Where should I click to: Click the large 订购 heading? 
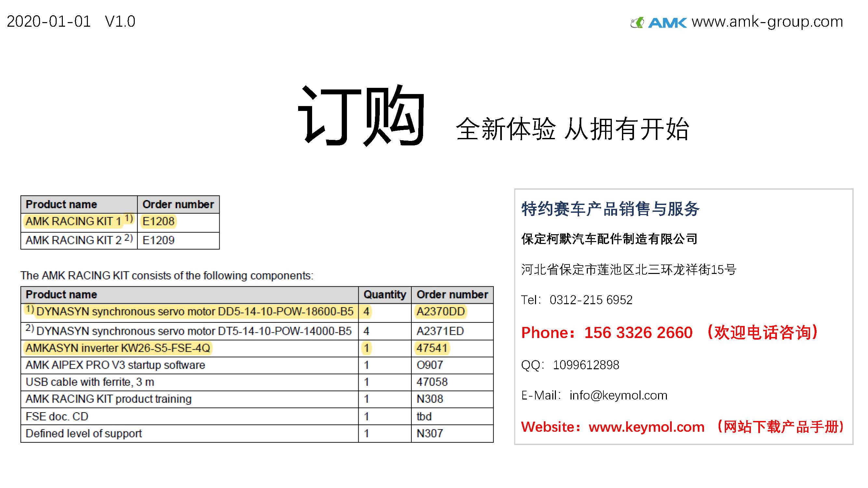[x=361, y=115]
